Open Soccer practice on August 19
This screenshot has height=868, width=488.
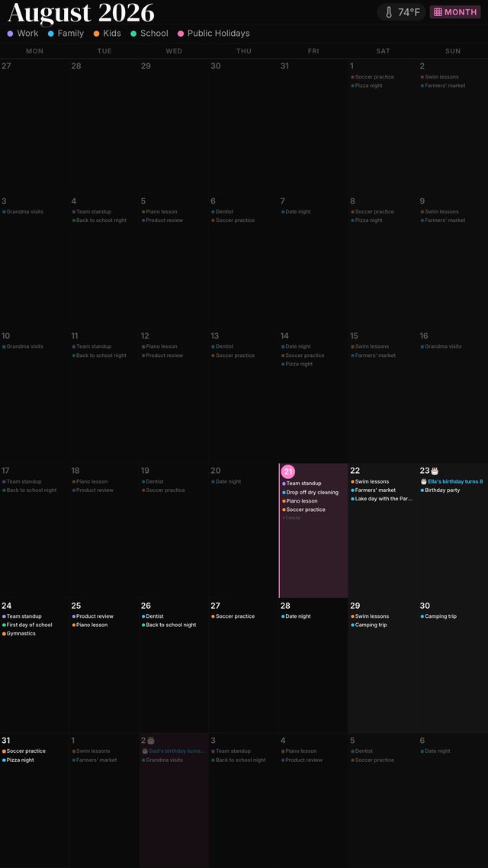(x=164, y=490)
